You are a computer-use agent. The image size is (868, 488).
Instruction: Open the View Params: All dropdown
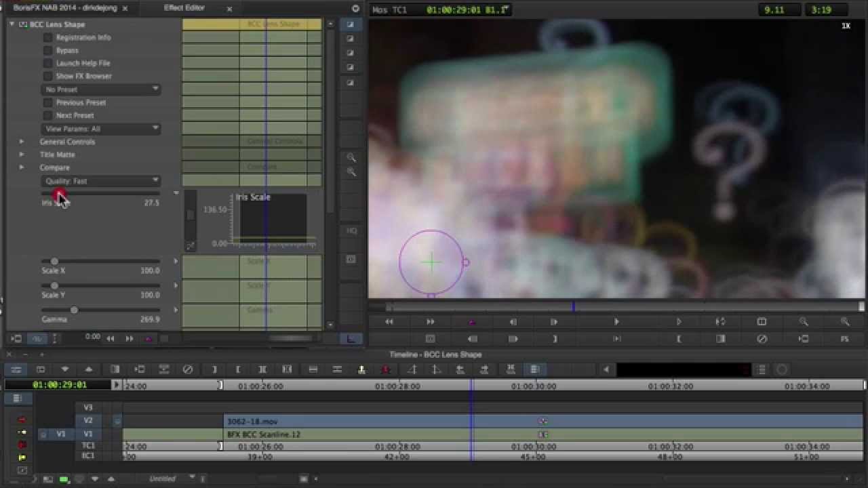(x=100, y=128)
